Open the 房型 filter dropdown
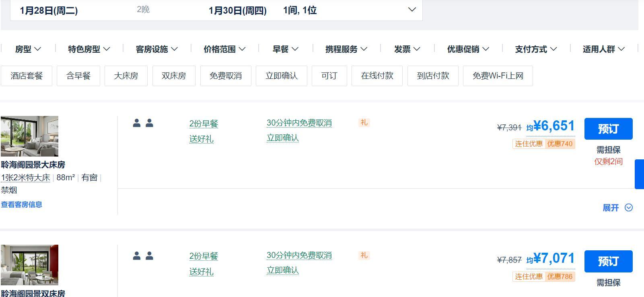644x297 pixels. (x=28, y=49)
